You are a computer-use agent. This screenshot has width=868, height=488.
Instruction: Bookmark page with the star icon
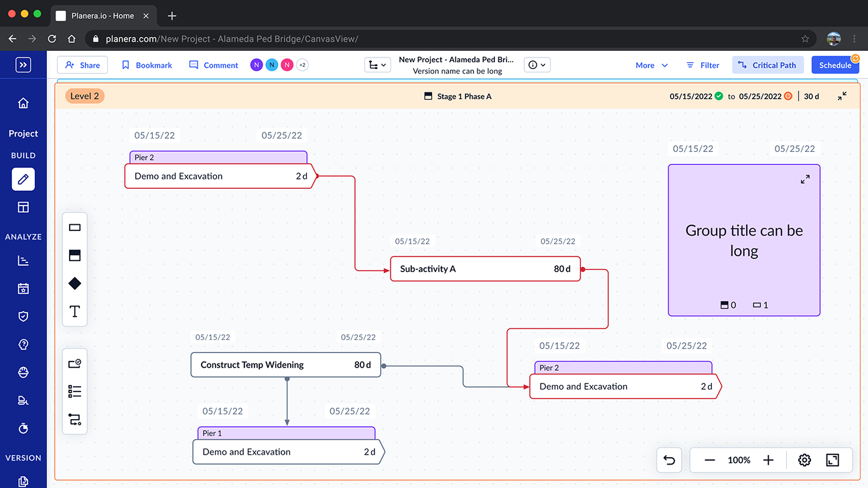(805, 39)
